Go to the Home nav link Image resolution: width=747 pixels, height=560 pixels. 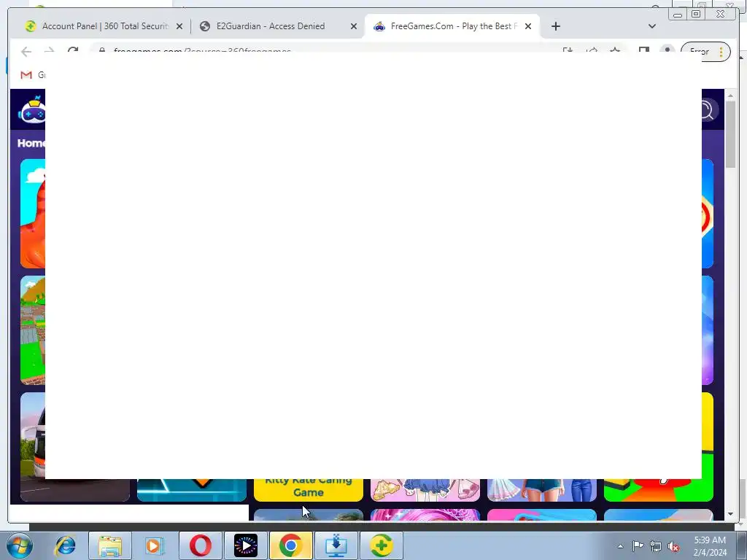coord(31,143)
